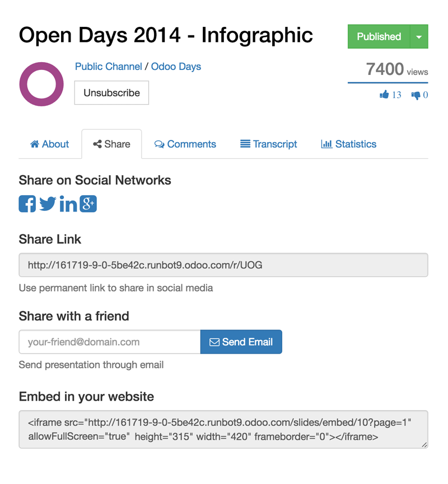The height and width of the screenshot is (484, 448).
Task: Toggle the green Published button
Action: (x=379, y=36)
